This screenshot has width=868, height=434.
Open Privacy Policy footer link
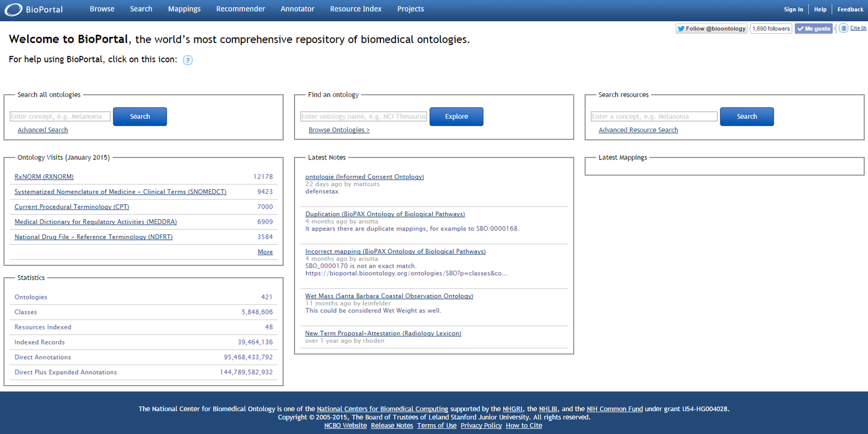(481, 426)
